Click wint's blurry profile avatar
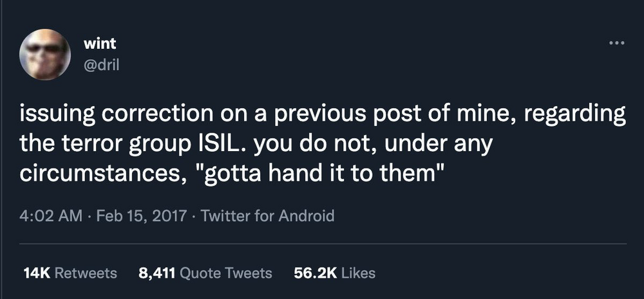 point(46,55)
